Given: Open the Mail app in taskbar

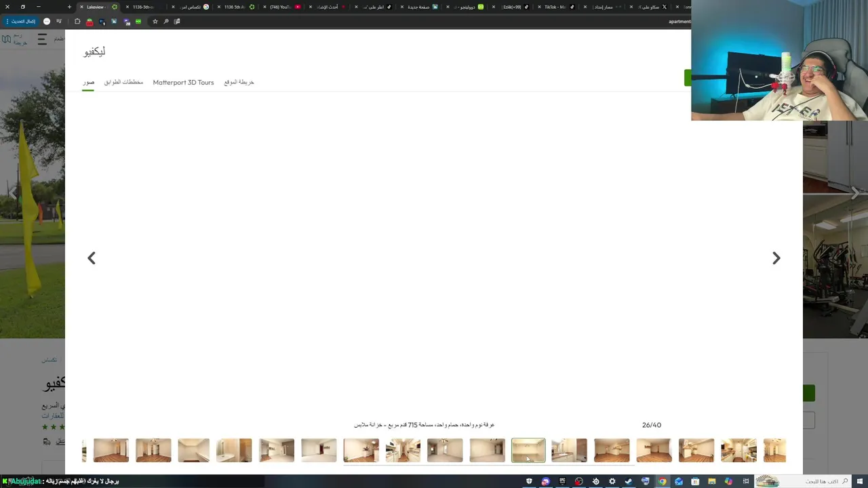Looking at the screenshot, I should coord(678,481).
